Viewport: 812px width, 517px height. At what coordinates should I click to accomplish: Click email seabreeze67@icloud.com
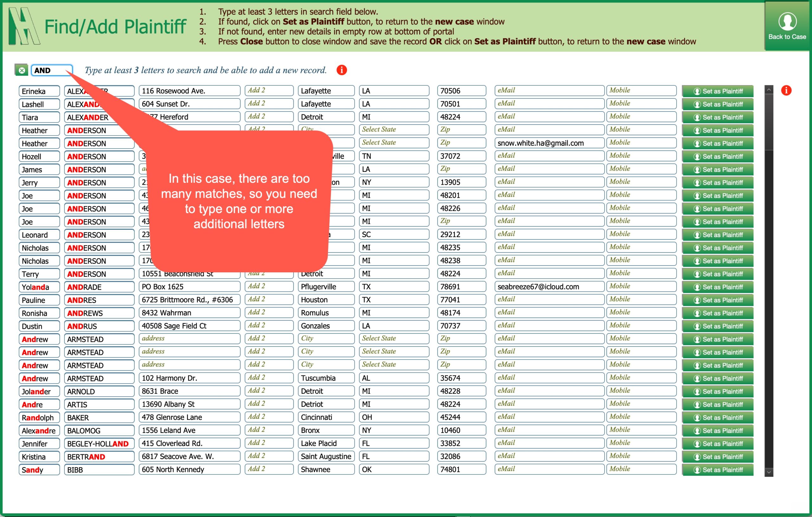pyautogui.click(x=549, y=287)
